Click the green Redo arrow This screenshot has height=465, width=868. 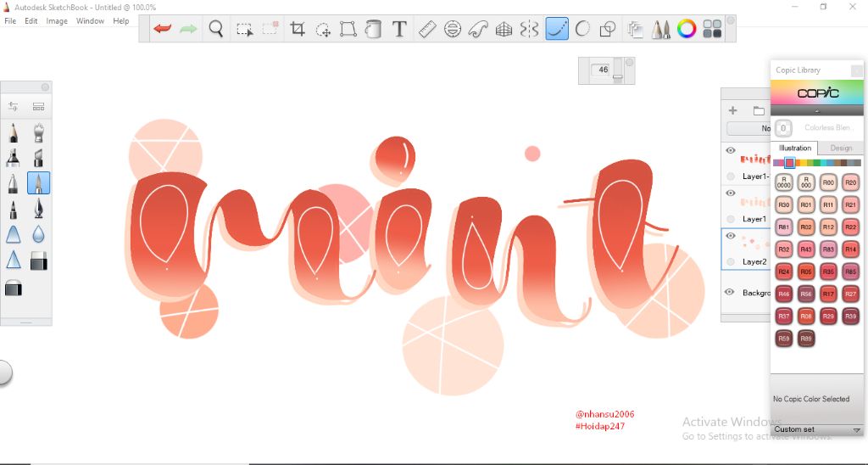(x=188, y=29)
